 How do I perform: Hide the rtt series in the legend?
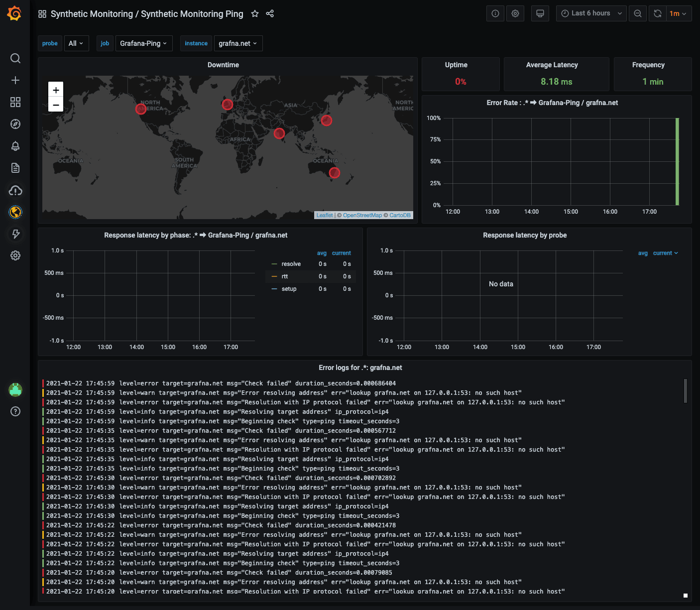pos(284,276)
